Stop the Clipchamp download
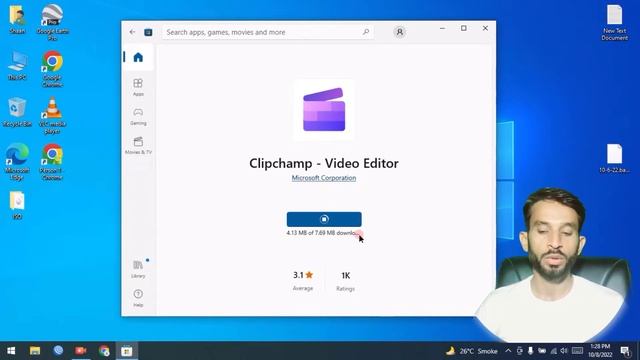This screenshot has height=360, width=640. pyautogui.click(x=324, y=219)
